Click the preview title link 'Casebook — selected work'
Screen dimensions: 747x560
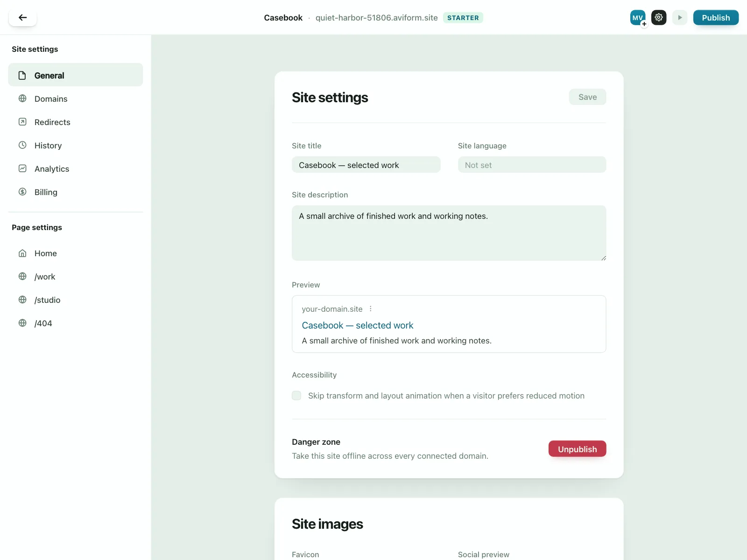click(x=358, y=325)
